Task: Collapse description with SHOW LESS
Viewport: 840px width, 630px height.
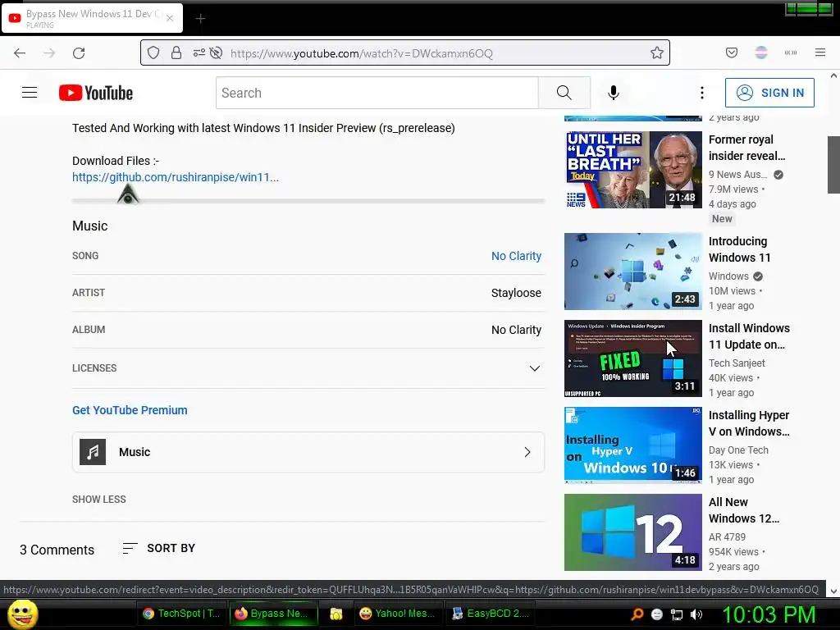Action: [99, 500]
